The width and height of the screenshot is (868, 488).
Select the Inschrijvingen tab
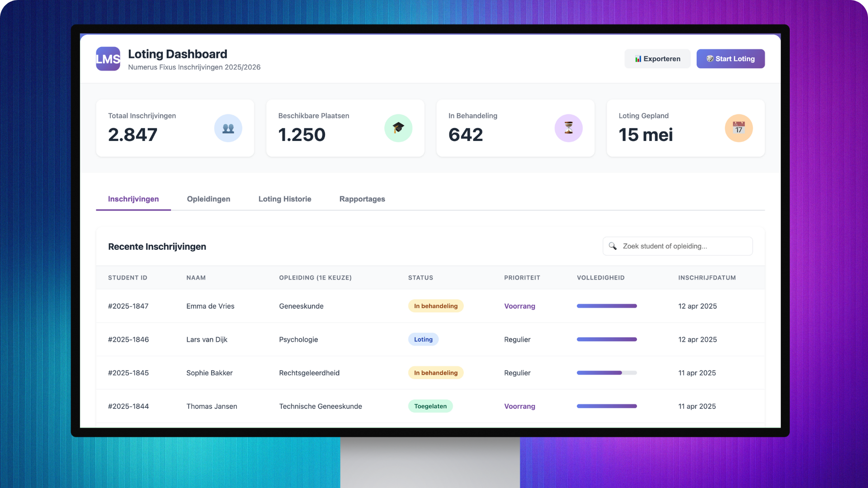(x=133, y=199)
